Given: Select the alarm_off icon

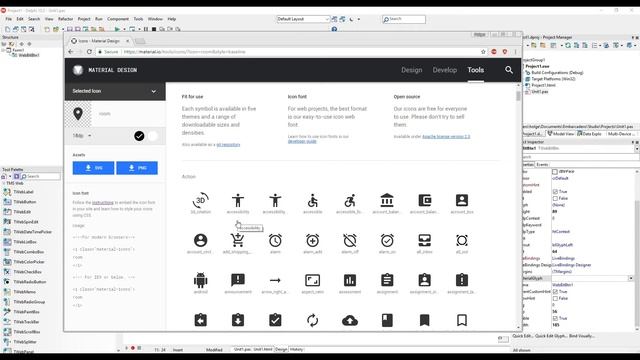Looking at the screenshot, I should click(350, 240).
